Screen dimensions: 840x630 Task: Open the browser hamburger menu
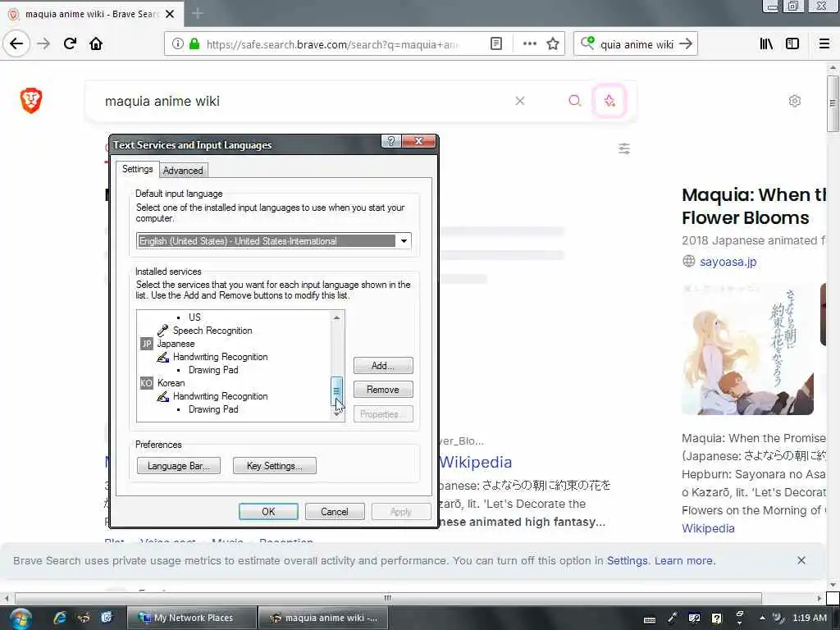click(x=824, y=44)
